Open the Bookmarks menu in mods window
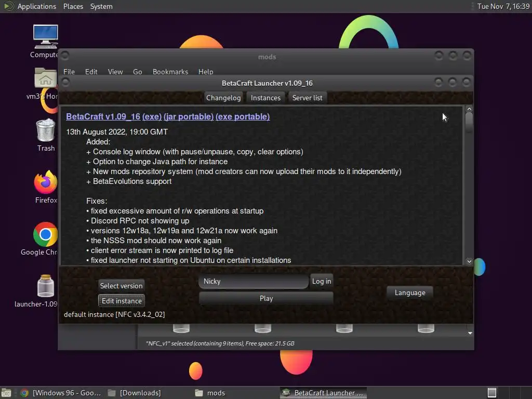 click(x=170, y=72)
